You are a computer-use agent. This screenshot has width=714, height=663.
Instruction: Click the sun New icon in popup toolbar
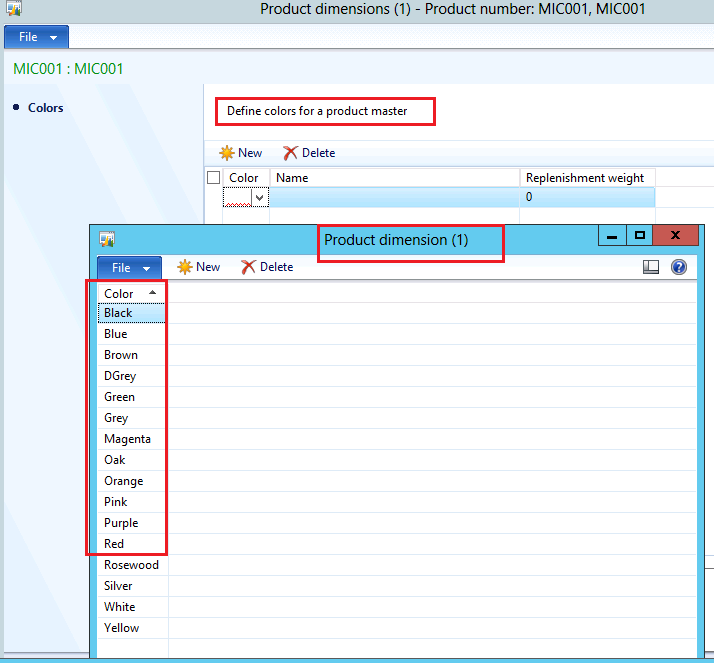(184, 267)
